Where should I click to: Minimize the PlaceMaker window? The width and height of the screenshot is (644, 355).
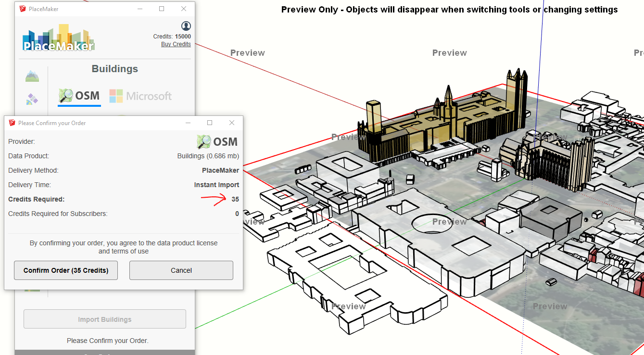[x=140, y=9]
